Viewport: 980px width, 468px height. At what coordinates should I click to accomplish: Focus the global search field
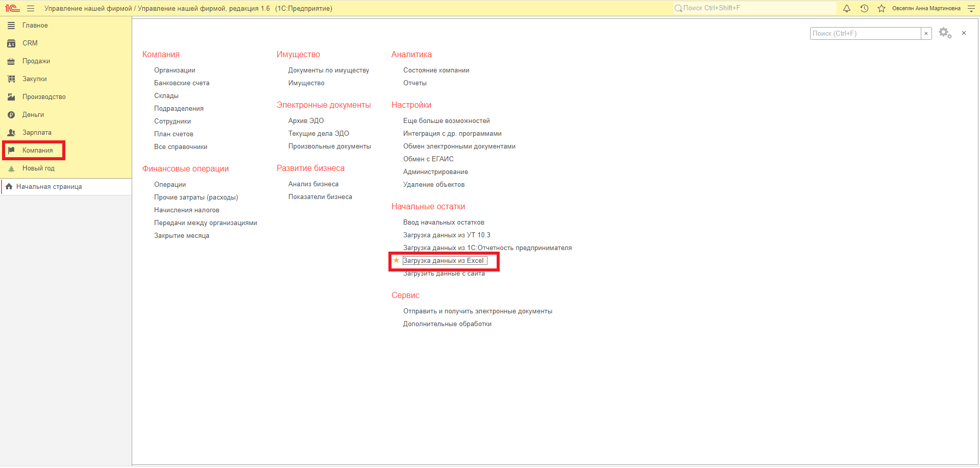coord(755,8)
